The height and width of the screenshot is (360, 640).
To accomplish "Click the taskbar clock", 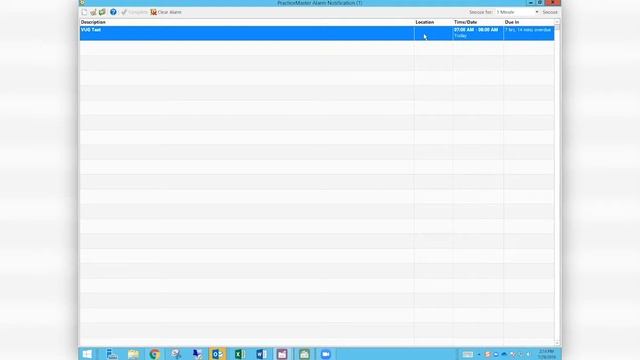I will 547,354.
